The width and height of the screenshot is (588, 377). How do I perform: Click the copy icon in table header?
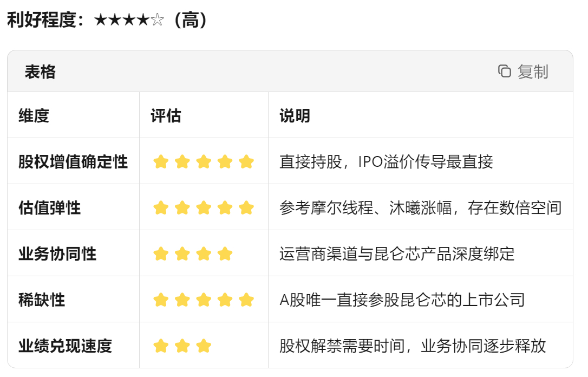click(x=505, y=71)
